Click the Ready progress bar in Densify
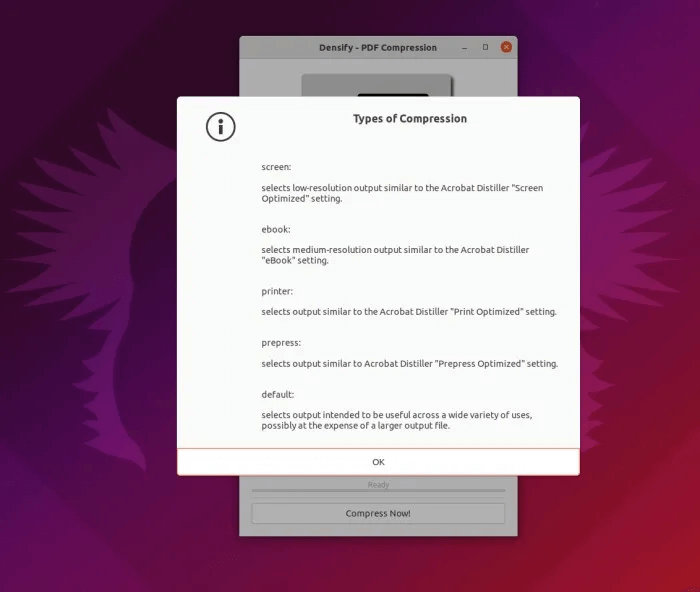This screenshot has width=700, height=592. tap(378, 490)
